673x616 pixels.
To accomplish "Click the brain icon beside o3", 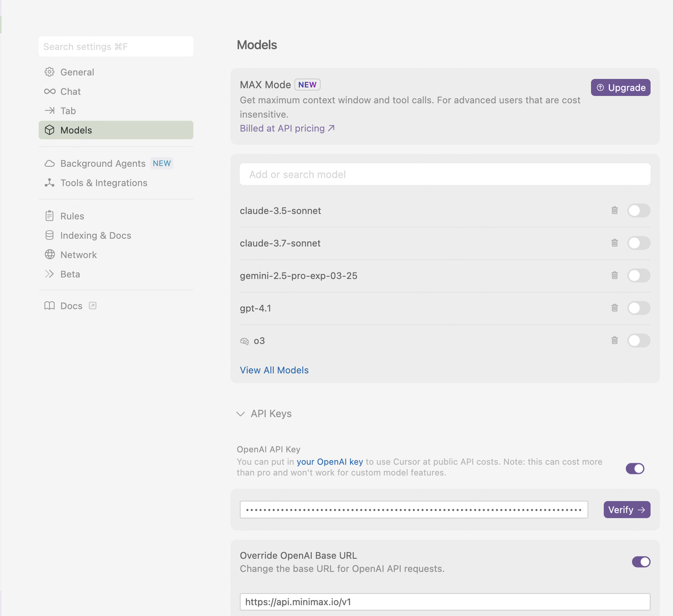I will tap(244, 341).
